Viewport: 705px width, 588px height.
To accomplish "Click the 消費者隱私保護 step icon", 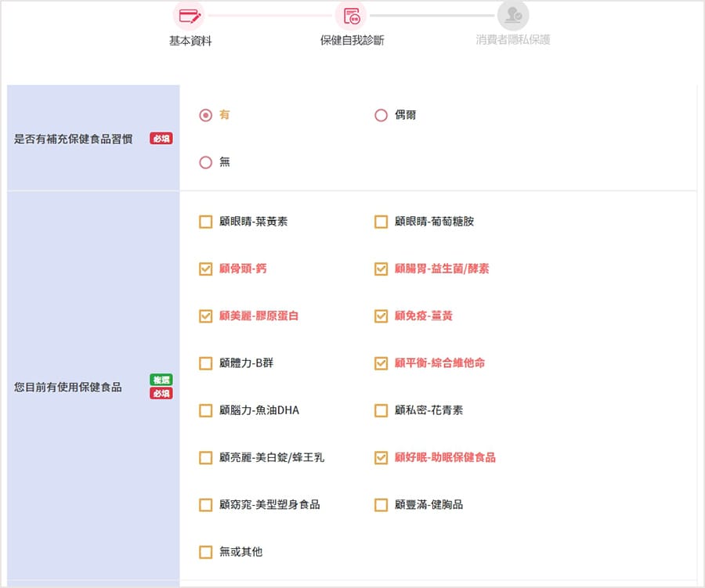I will click(x=513, y=16).
